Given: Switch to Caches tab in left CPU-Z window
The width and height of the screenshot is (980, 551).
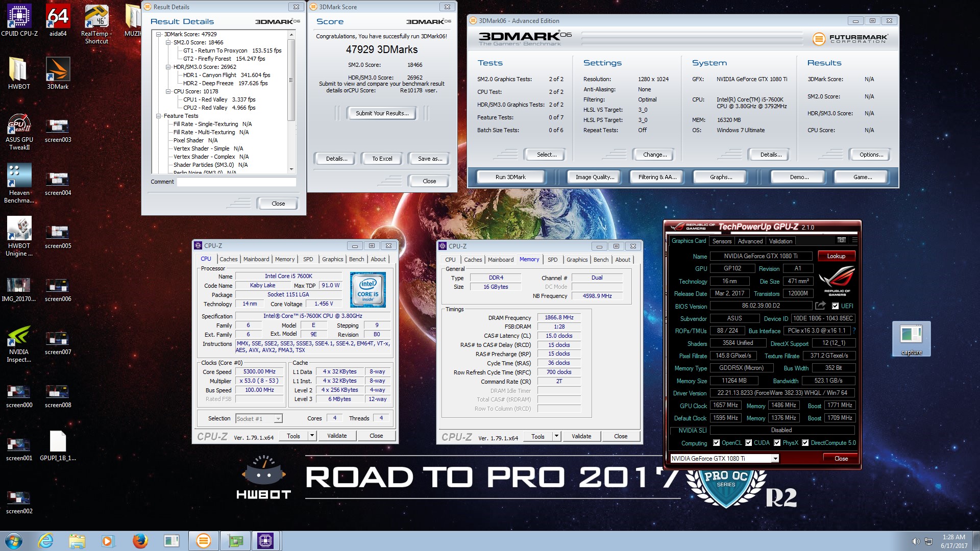Looking at the screenshot, I should tap(229, 259).
